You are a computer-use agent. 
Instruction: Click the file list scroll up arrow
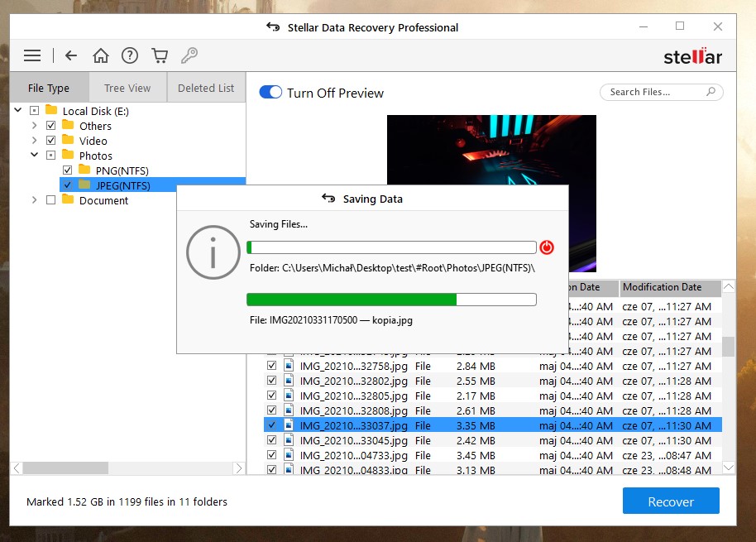click(x=729, y=287)
